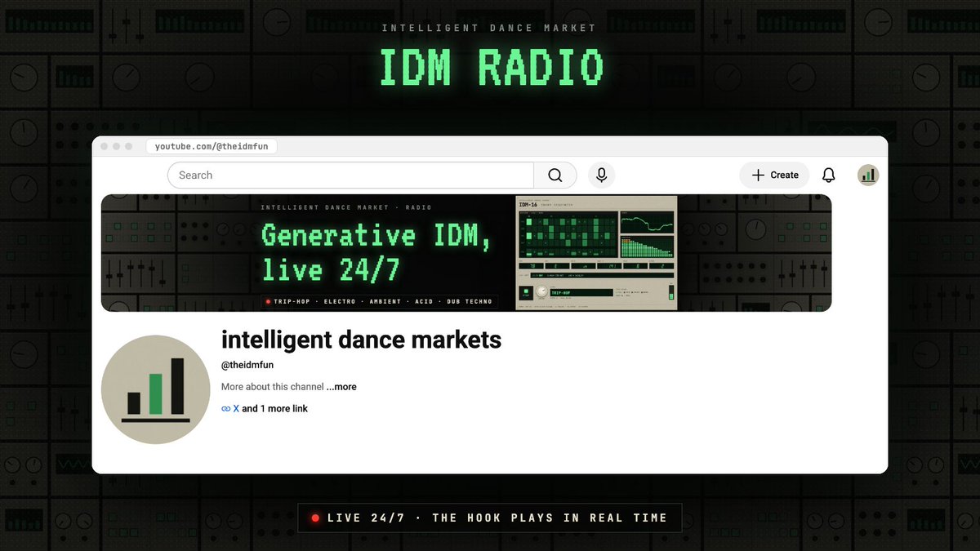
Task: Click the 'LIVE 24/7' bottom caption
Action: coord(367,518)
